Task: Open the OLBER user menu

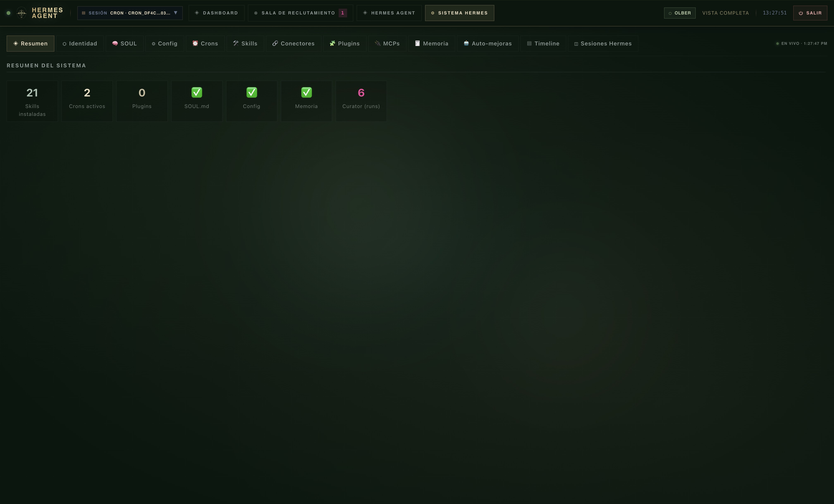Action: (x=680, y=13)
